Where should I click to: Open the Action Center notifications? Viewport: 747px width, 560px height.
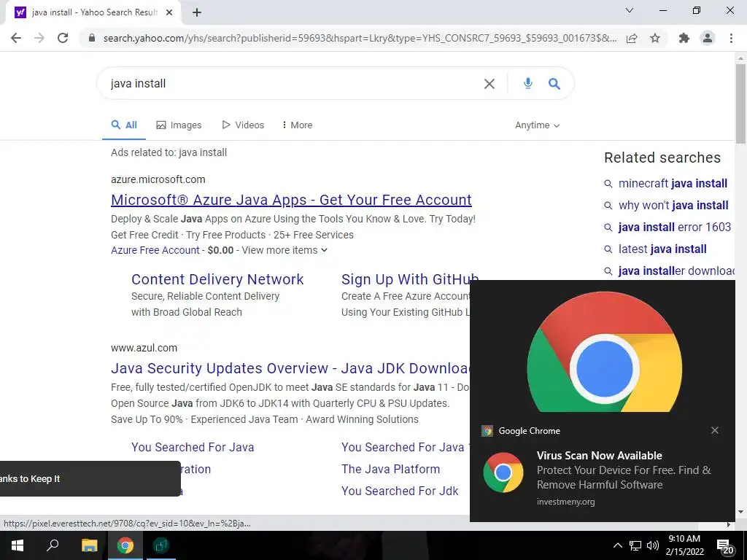pos(724,545)
